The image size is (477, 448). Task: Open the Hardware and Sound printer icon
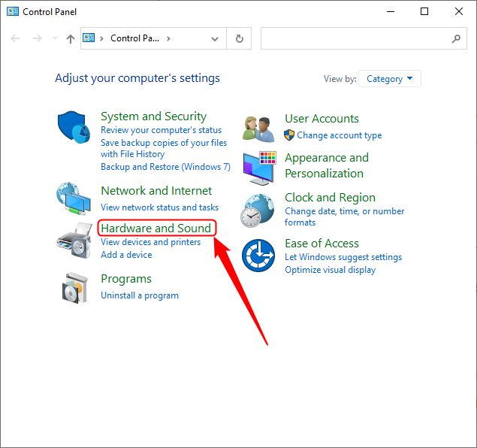(x=74, y=241)
